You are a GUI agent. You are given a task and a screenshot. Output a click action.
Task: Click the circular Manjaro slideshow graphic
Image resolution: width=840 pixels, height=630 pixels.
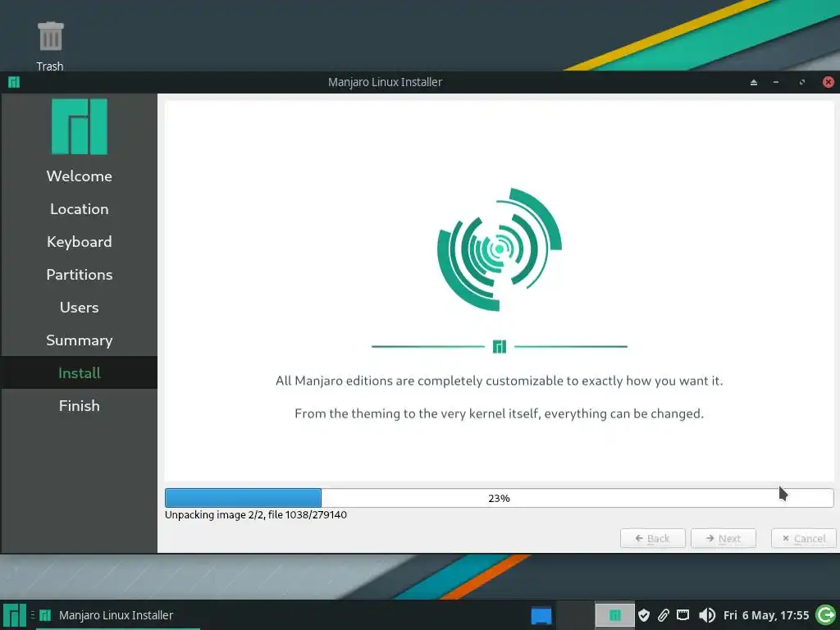(x=500, y=249)
